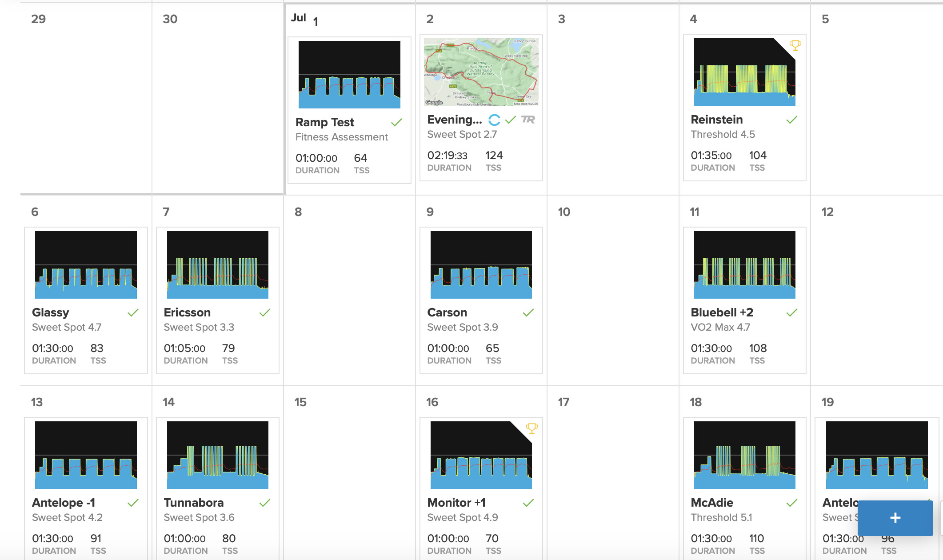This screenshot has height=560, width=943.
Task: Click the TR logo icon on Evening ride
Action: click(x=528, y=120)
